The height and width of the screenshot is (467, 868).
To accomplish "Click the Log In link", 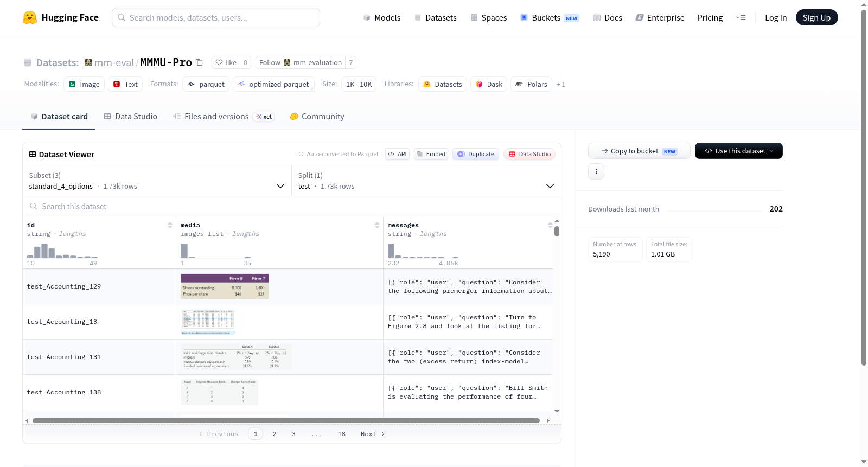I will (776, 17).
